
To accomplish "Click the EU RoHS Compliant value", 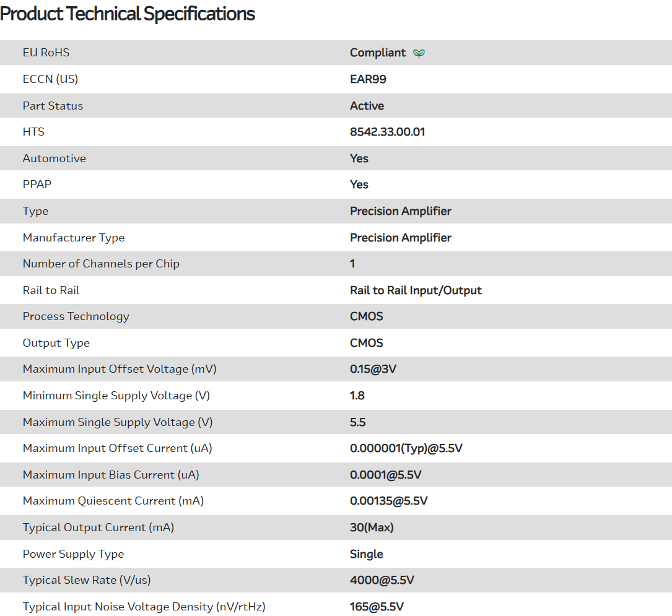I will pos(378,53).
